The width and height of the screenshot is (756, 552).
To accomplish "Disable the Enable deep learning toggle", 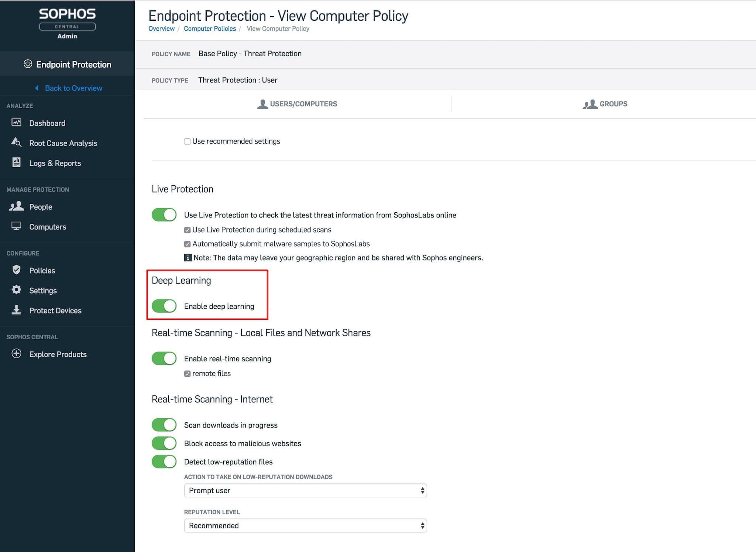I will (x=164, y=306).
